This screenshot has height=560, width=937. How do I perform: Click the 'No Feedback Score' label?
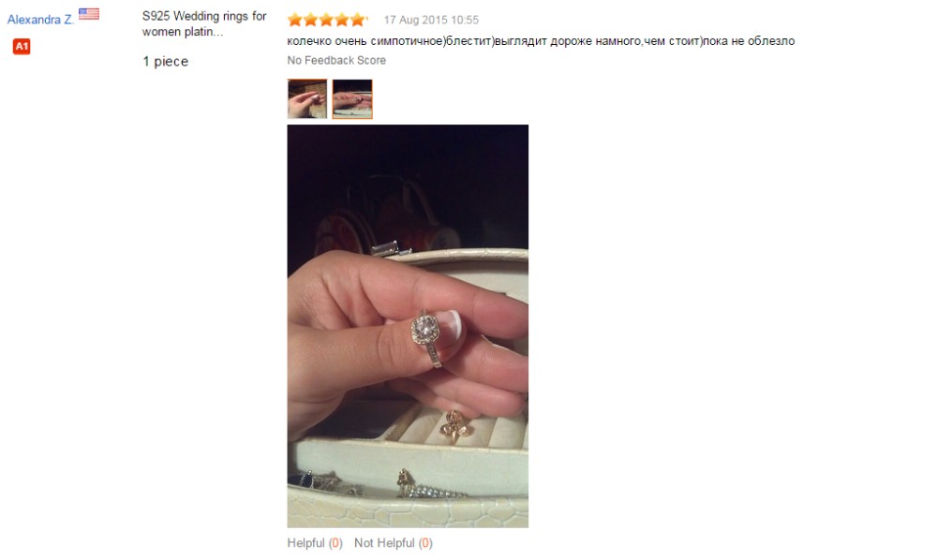click(336, 60)
